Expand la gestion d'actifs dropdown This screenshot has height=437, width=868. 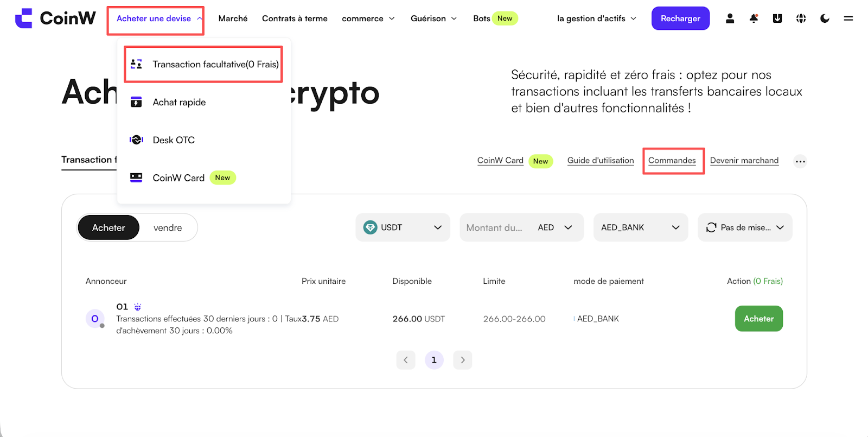pos(597,18)
